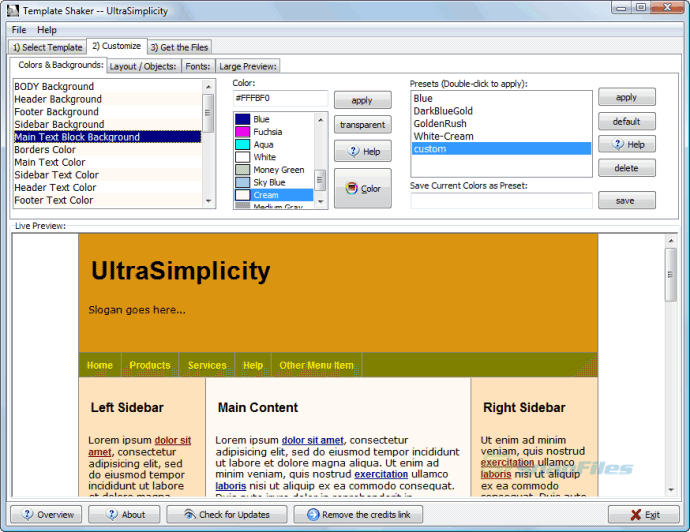
Task: Click the Template Shaker title bar icon
Action: point(13,11)
